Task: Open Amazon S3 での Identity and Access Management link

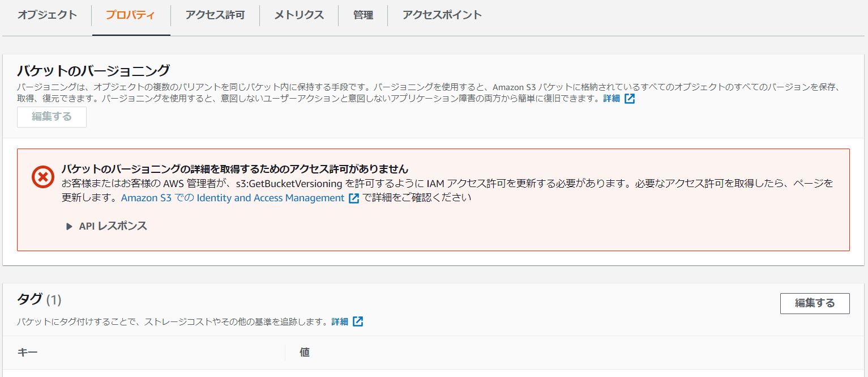Action: coord(233,198)
